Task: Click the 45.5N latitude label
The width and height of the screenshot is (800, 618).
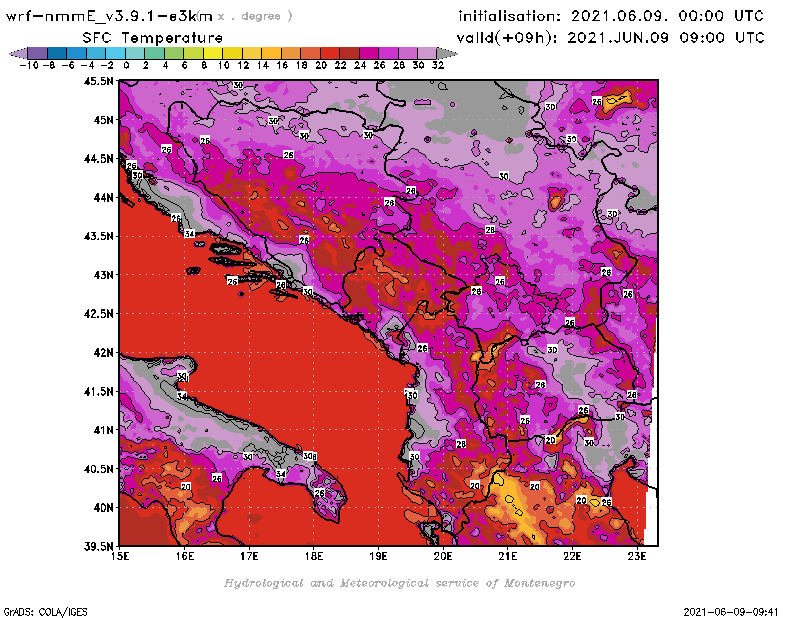Action: coord(98,81)
